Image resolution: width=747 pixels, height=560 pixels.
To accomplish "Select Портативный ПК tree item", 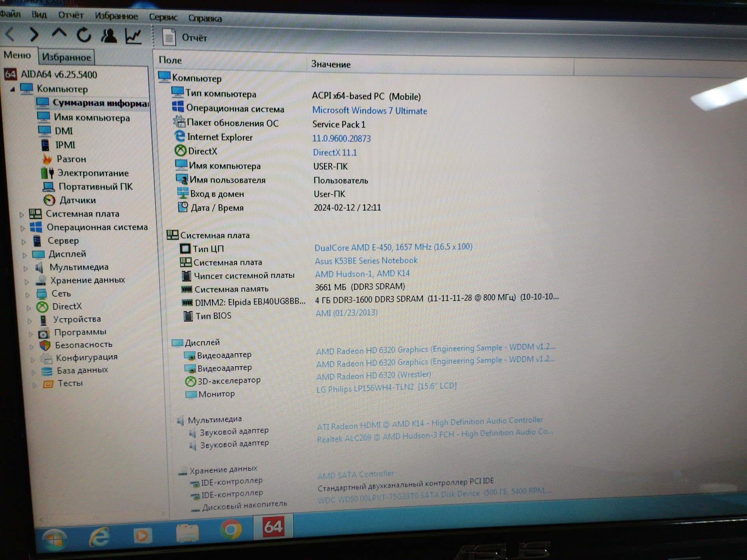I will [x=96, y=187].
